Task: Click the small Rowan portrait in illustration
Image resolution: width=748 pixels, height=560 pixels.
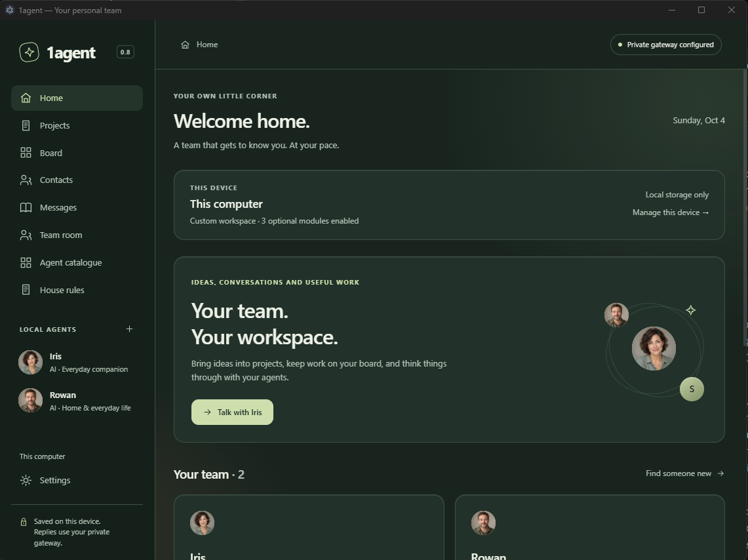Action: tap(616, 315)
